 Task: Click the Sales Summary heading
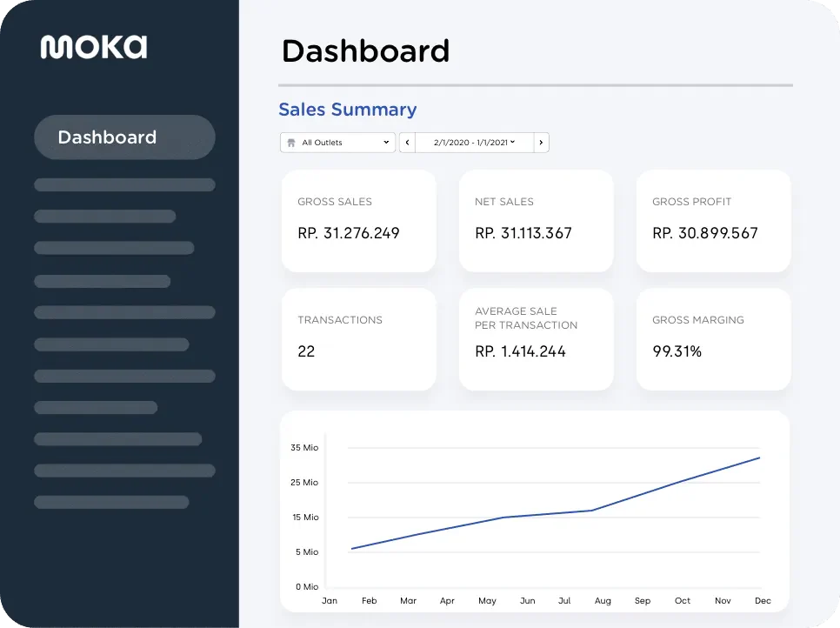(x=348, y=110)
